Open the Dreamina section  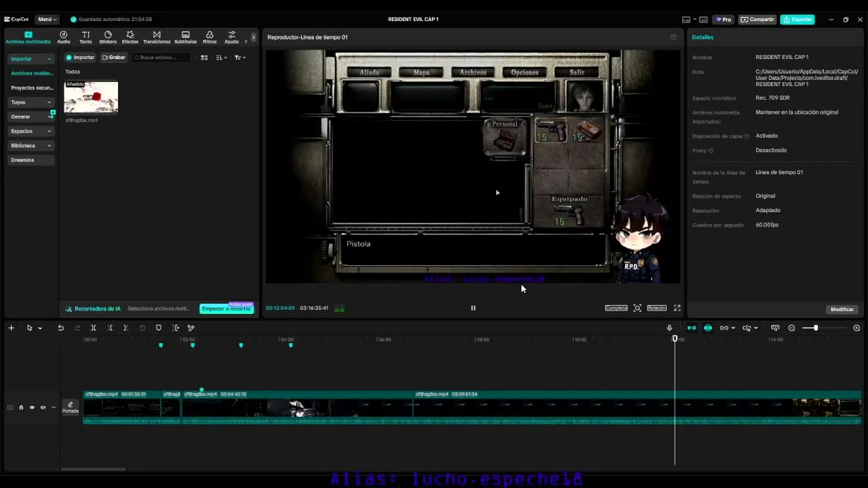(x=31, y=160)
